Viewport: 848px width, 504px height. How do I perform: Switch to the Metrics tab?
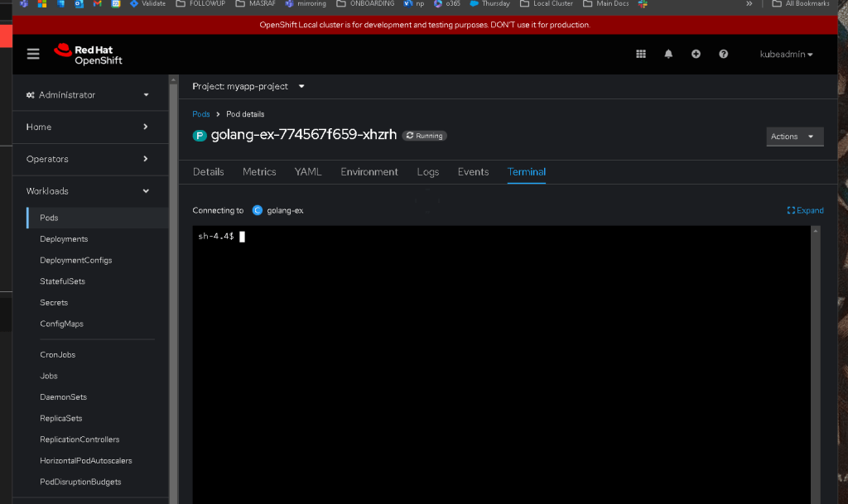click(x=259, y=172)
